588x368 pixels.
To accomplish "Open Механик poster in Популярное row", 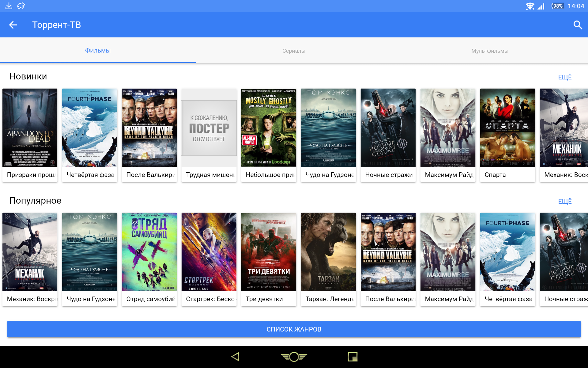I will [x=30, y=252].
